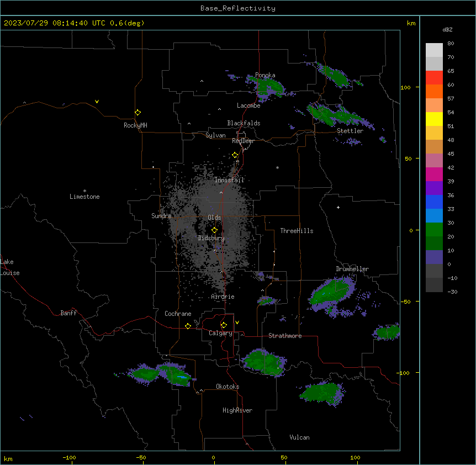Screen dimensions: 476x465
Task: Select the ThreeHills label
Action: pos(297,231)
